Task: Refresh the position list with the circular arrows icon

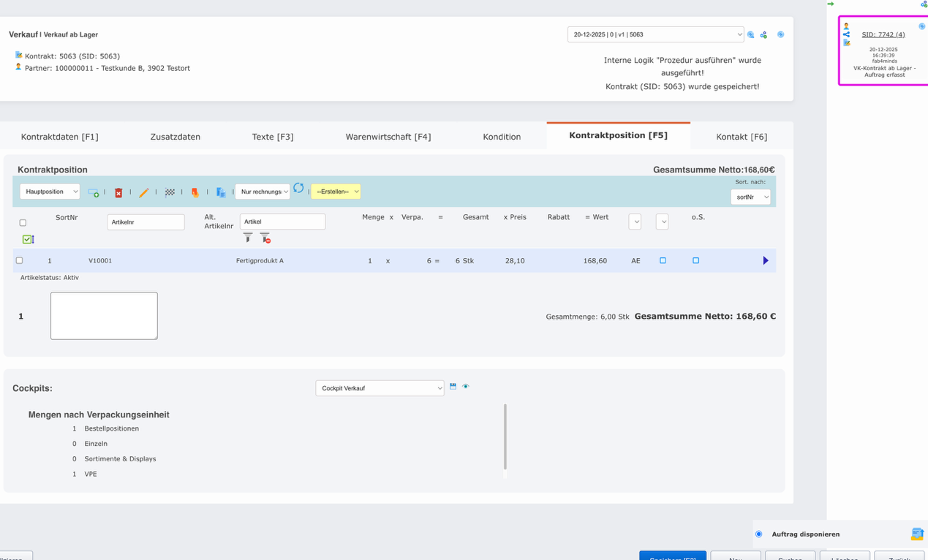Action: coord(298,188)
